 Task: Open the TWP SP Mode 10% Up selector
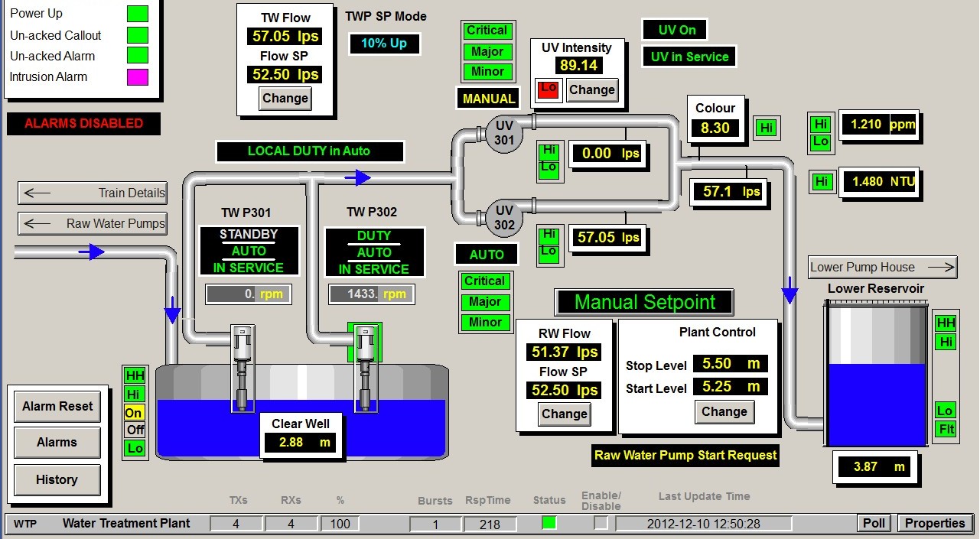[x=384, y=44]
